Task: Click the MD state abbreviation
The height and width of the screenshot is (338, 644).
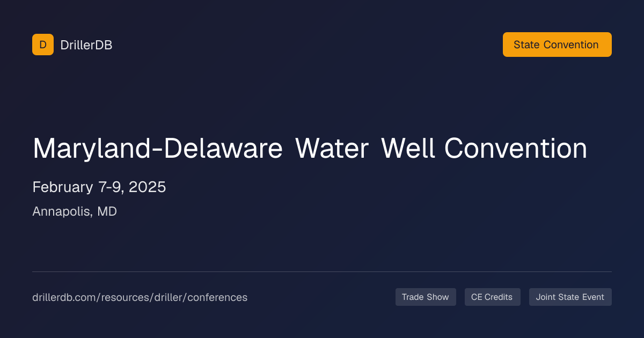Action: (107, 212)
